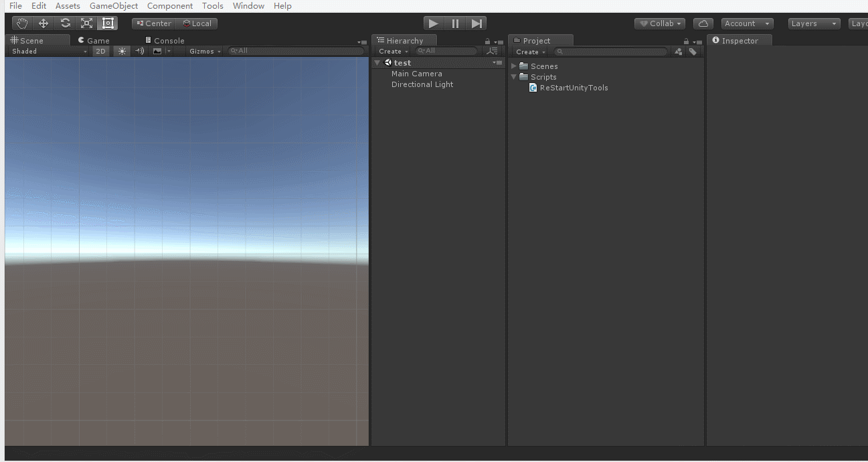The width and height of the screenshot is (868, 462).
Task: Toggle 2D scene view mode
Action: click(x=100, y=51)
